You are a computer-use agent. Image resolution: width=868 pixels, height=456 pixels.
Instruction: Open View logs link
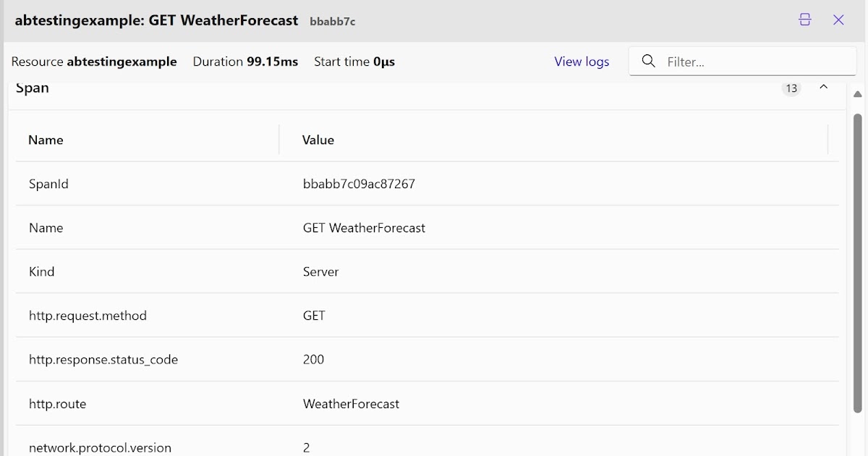click(x=582, y=62)
